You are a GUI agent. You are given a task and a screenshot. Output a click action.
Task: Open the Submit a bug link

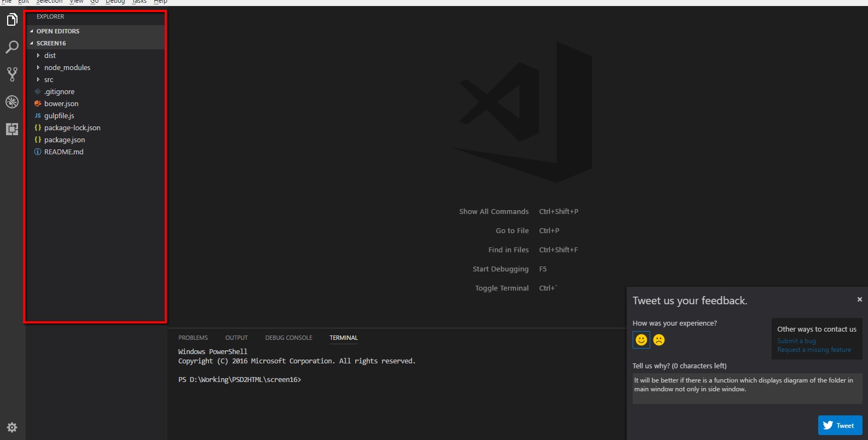pyautogui.click(x=796, y=341)
